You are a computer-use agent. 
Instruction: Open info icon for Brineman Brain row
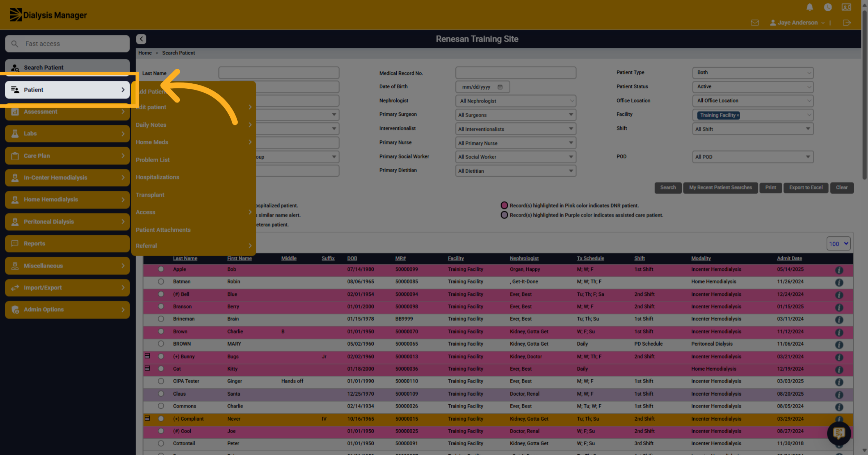pos(839,320)
